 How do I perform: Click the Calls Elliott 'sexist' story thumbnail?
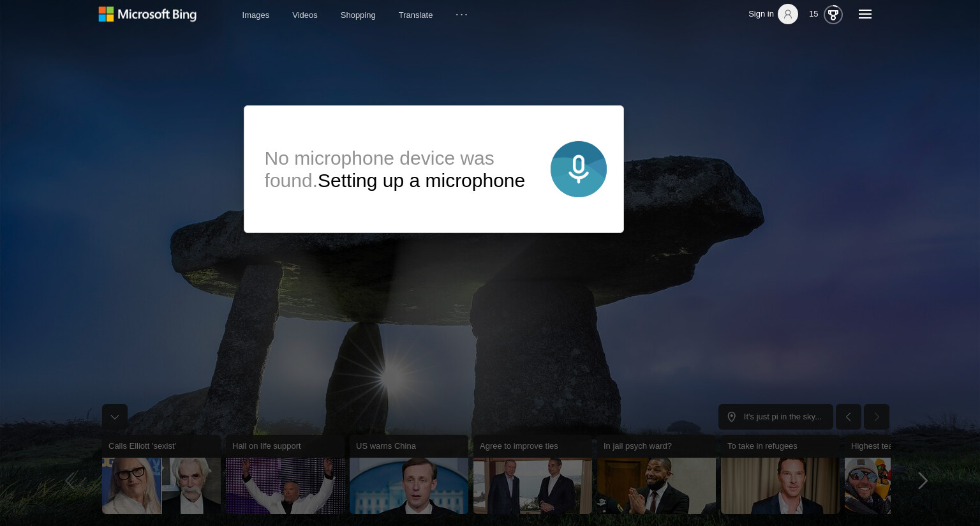tap(161, 486)
